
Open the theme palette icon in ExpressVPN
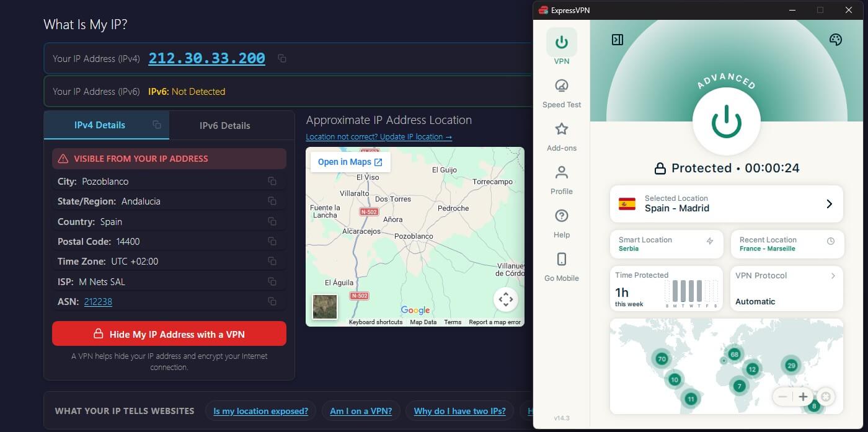(x=836, y=40)
